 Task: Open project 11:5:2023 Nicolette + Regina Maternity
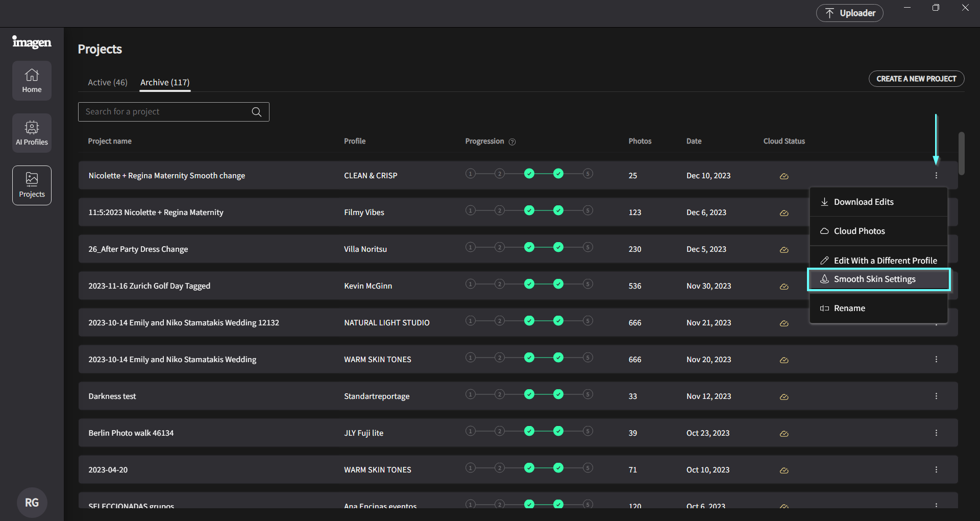[x=156, y=212]
